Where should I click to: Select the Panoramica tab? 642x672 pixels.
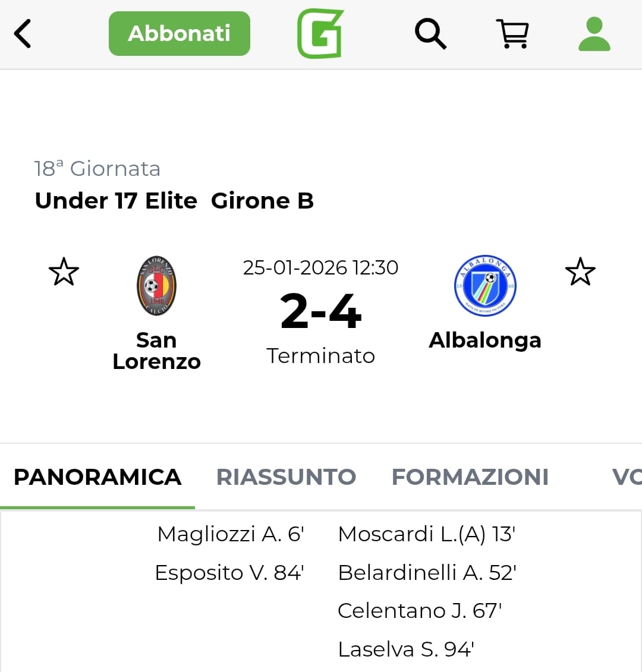point(97,477)
